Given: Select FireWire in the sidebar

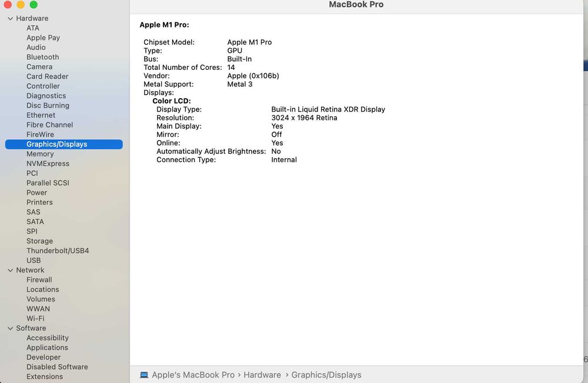Looking at the screenshot, I should pos(40,135).
